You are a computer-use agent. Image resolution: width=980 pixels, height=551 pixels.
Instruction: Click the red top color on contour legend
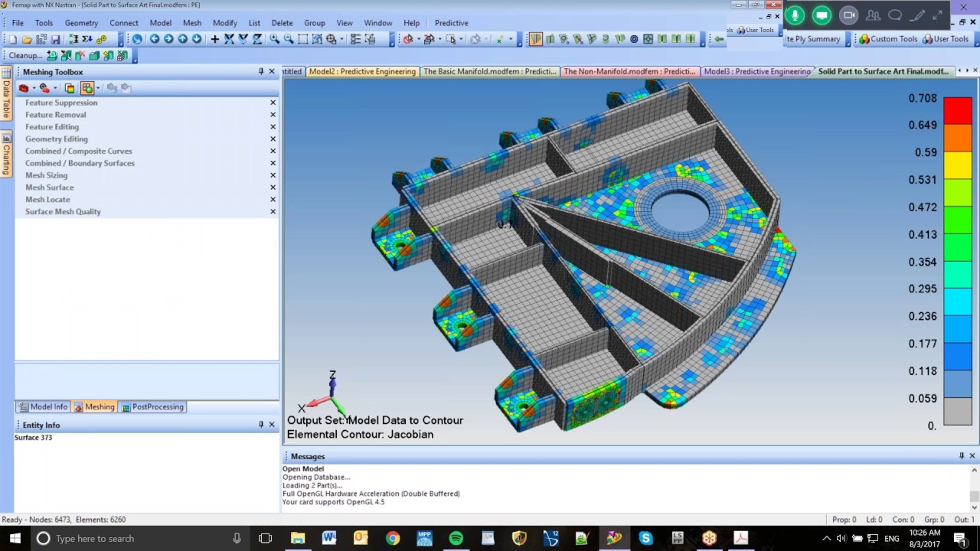click(958, 110)
